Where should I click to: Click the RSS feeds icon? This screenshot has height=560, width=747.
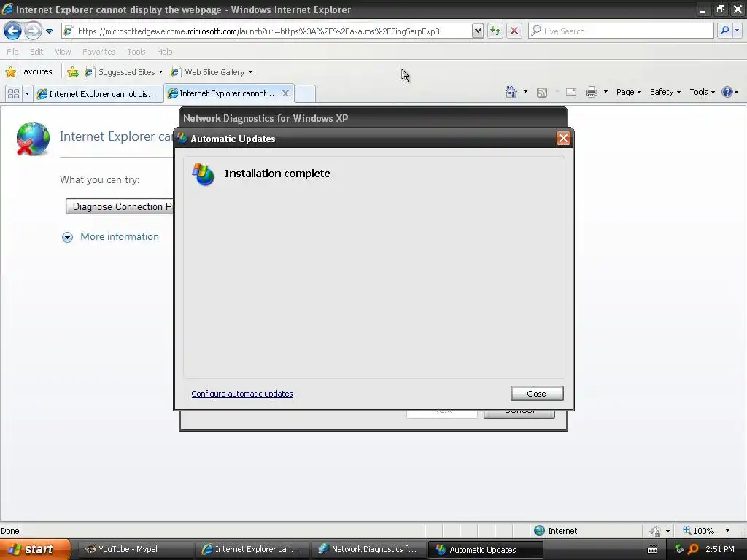pos(542,93)
